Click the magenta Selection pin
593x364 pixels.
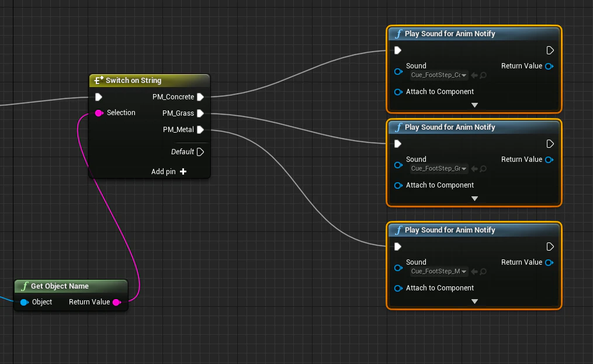pyautogui.click(x=99, y=113)
